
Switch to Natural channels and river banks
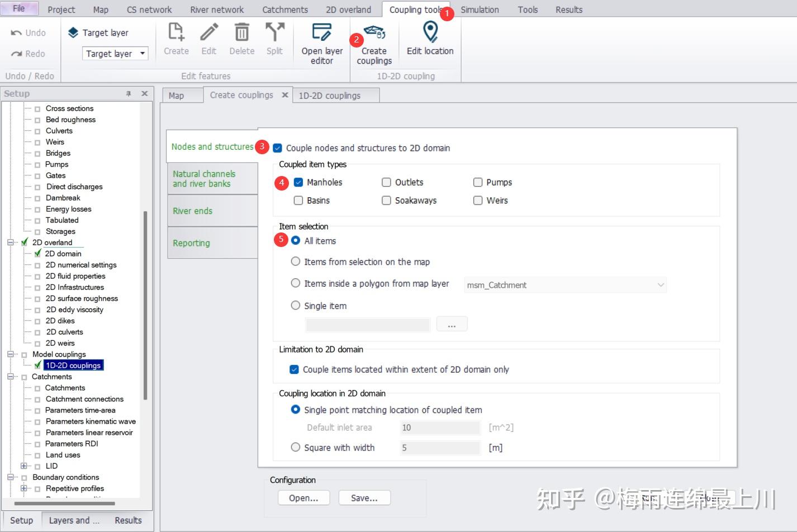pos(212,179)
